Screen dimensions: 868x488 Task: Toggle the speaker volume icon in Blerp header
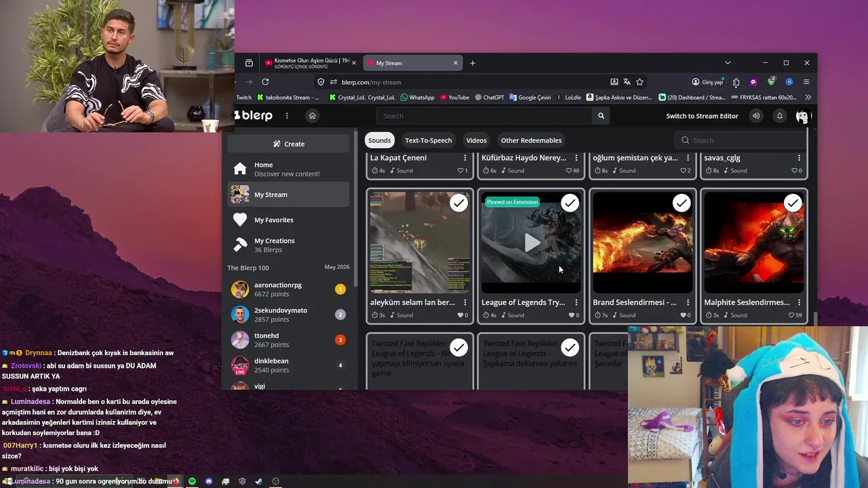756,116
